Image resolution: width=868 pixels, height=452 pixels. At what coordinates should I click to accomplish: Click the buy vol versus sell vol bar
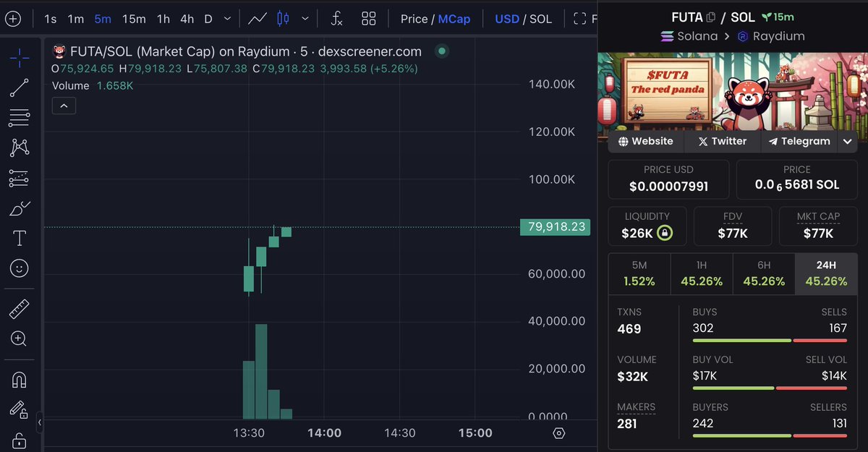tap(770, 388)
